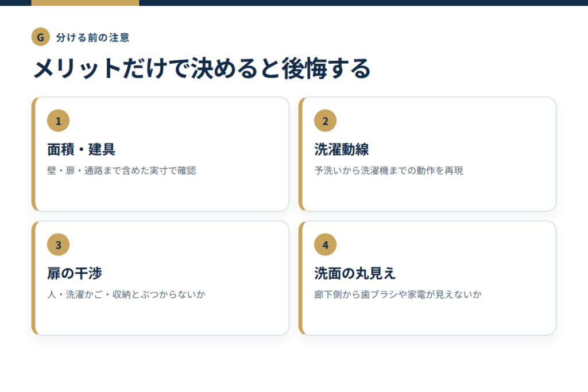Click empty area inside 洗濯動線 card
The image size is (588, 392).
pyautogui.click(x=427, y=193)
